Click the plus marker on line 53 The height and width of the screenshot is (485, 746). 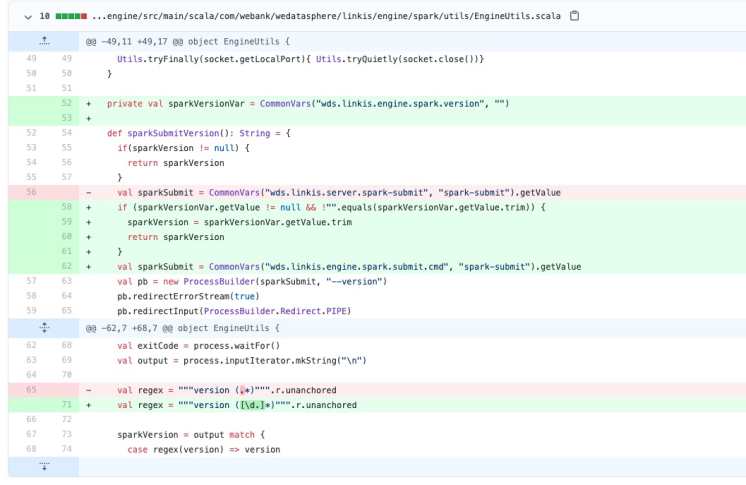pos(88,119)
